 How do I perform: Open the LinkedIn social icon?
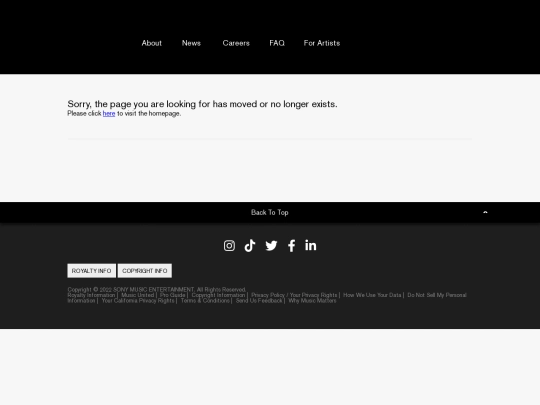311,245
